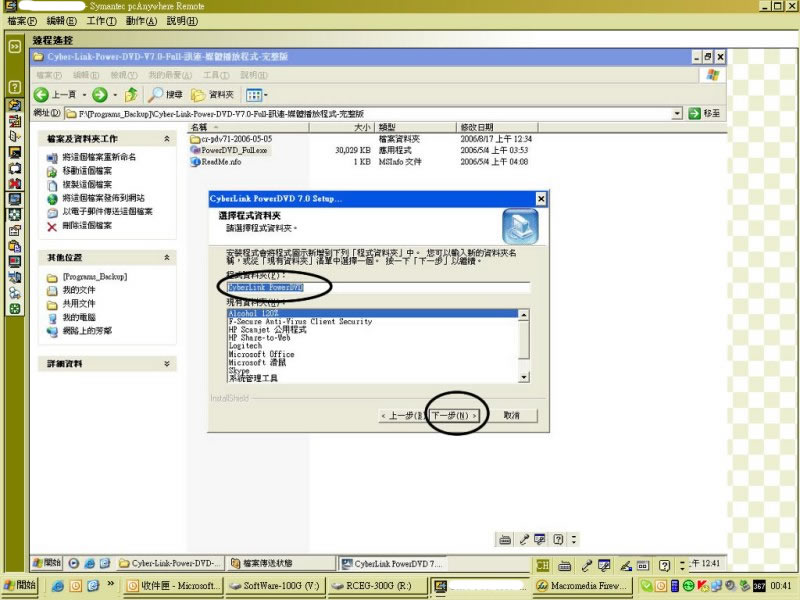Click the clipboard transfer icon in sidebar
This screenshot has height=600, width=800.
(x=15, y=246)
